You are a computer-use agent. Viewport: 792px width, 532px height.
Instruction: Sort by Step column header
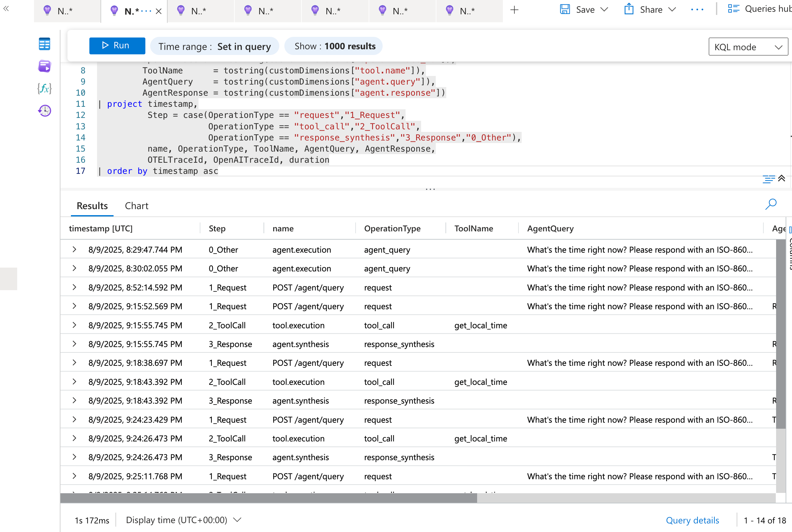click(217, 228)
